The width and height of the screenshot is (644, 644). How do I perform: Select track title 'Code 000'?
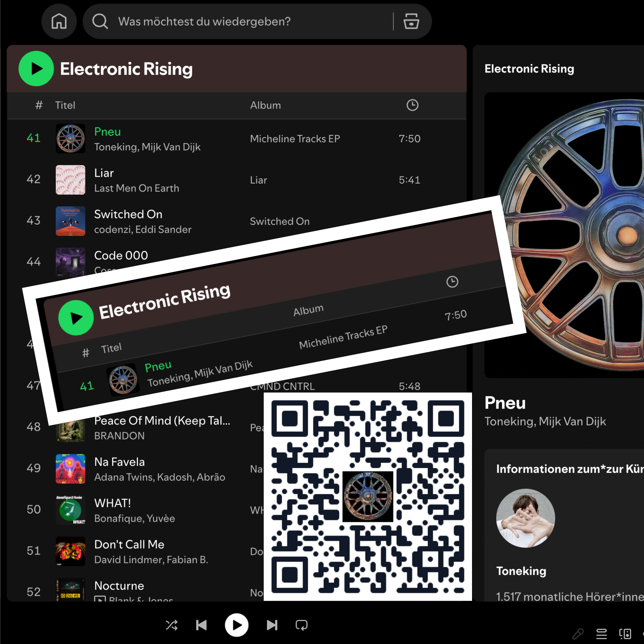[x=121, y=255]
